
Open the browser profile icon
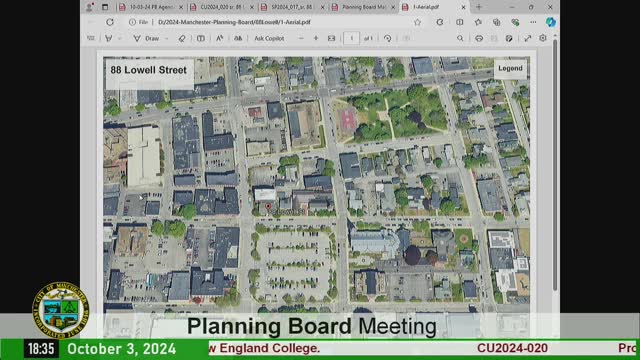(x=89, y=7)
